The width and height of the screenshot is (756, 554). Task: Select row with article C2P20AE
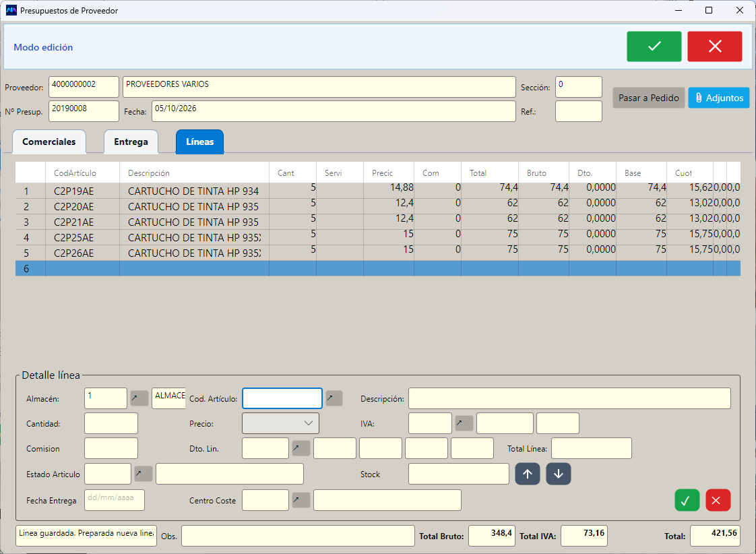point(377,206)
